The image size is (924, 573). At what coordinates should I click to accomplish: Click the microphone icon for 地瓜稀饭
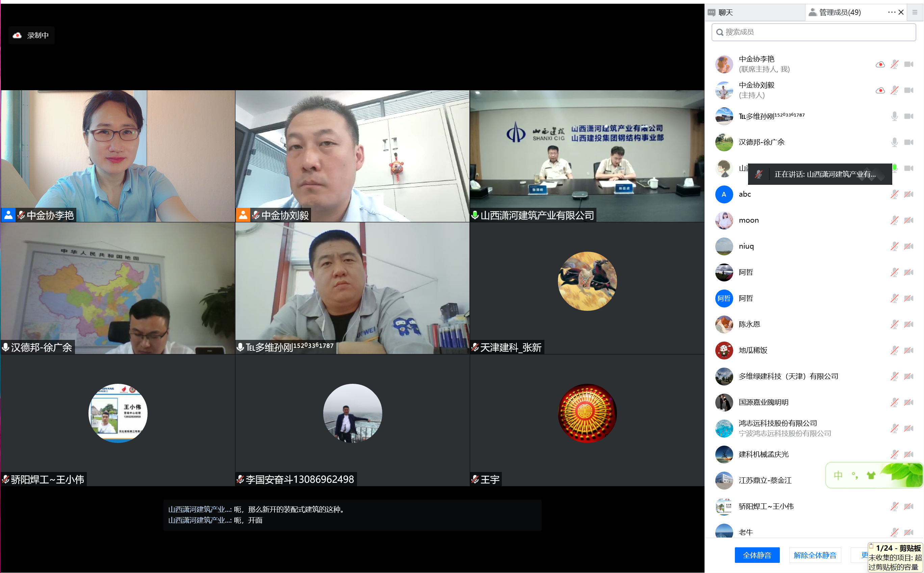click(894, 350)
